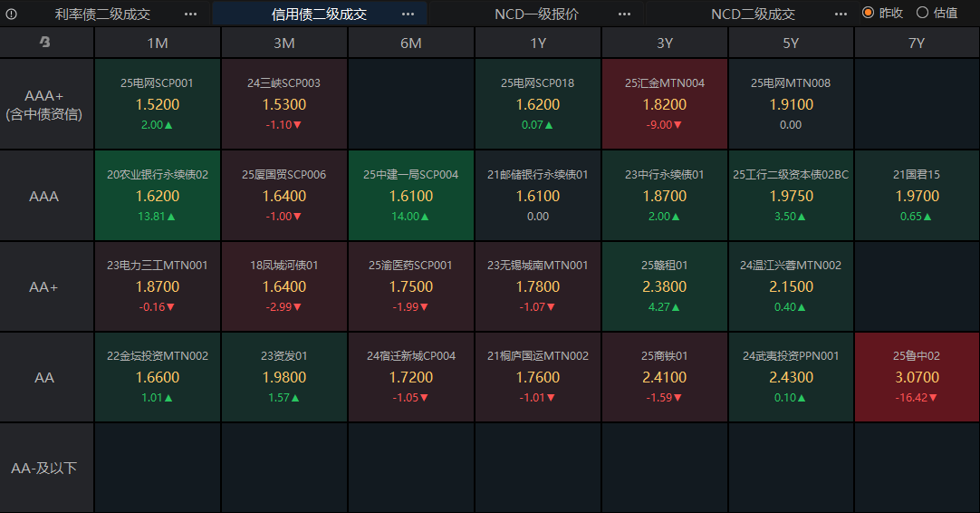Open the 25汇金MTN004 red cell
This screenshot has height=513, width=980.
pyautogui.click(x=665, y=104)
